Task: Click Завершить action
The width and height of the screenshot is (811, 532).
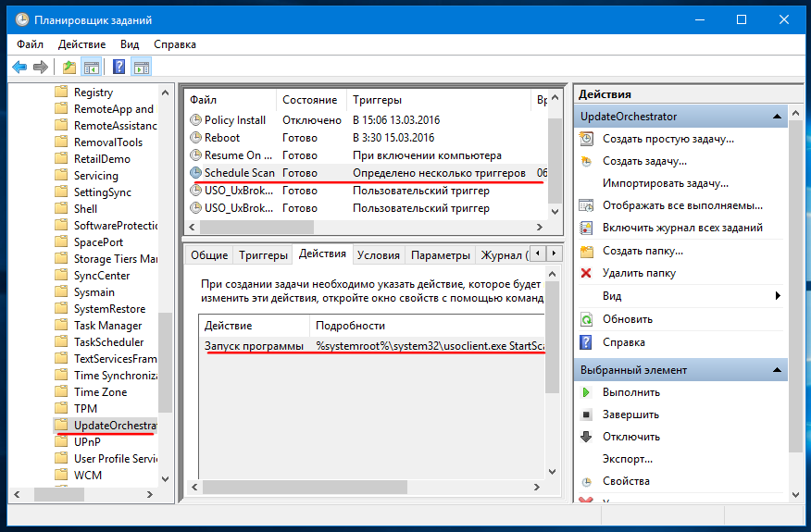Action: click(631, 414)
